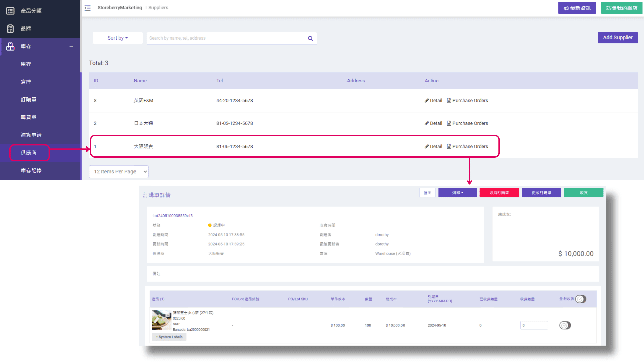Click the supplier name 英國F&M
The height and width of the screenshot is (362, 644).
click(x=143, y=100)
